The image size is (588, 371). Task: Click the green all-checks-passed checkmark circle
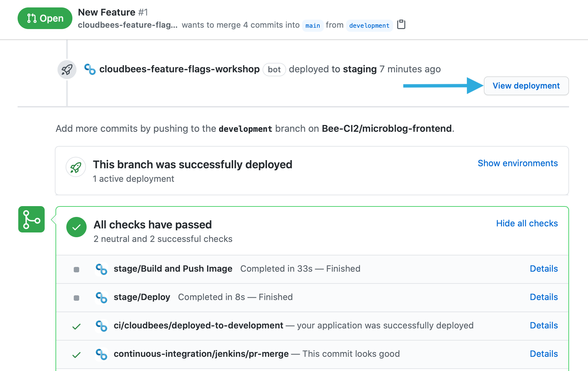tap(76, 227)
